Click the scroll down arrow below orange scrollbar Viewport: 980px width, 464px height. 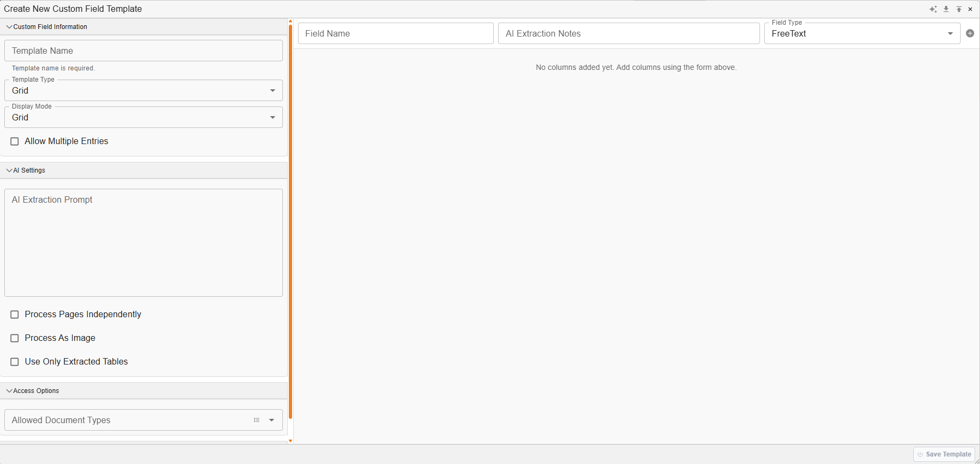tap(290, 441)
